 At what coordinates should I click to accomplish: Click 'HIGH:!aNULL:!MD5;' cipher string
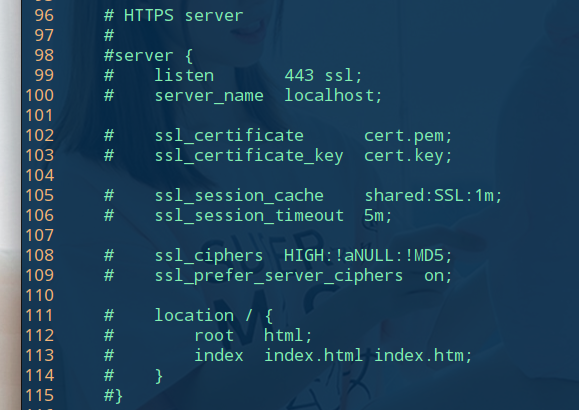tap(368, 255)
